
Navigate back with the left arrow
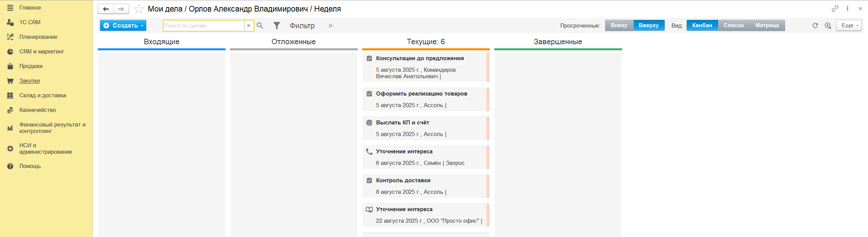pyautogui.click(x=106, y=9)
